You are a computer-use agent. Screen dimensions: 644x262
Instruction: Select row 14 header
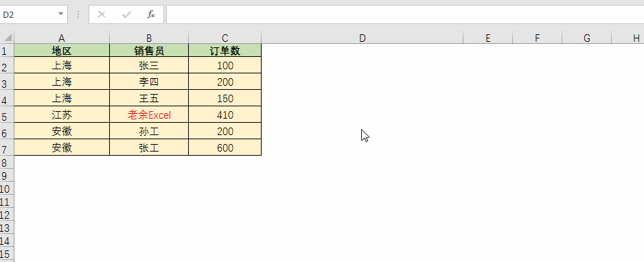7,241
